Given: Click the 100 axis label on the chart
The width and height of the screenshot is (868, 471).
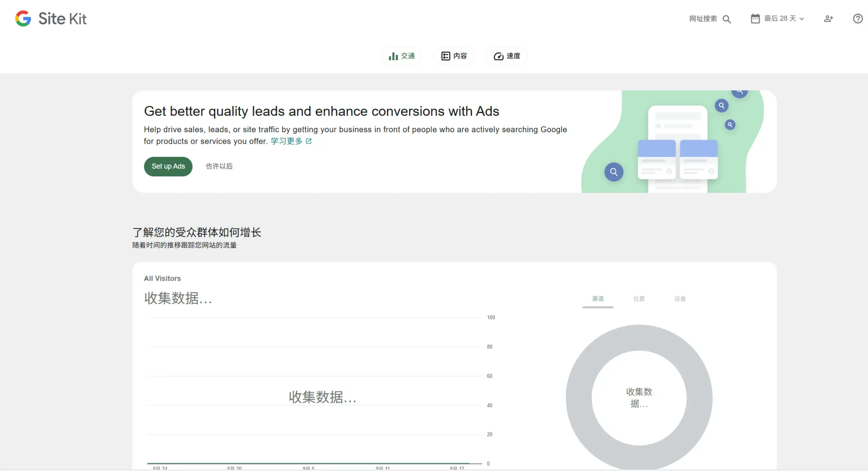Looking at the screenshot, I should [491, 318].
